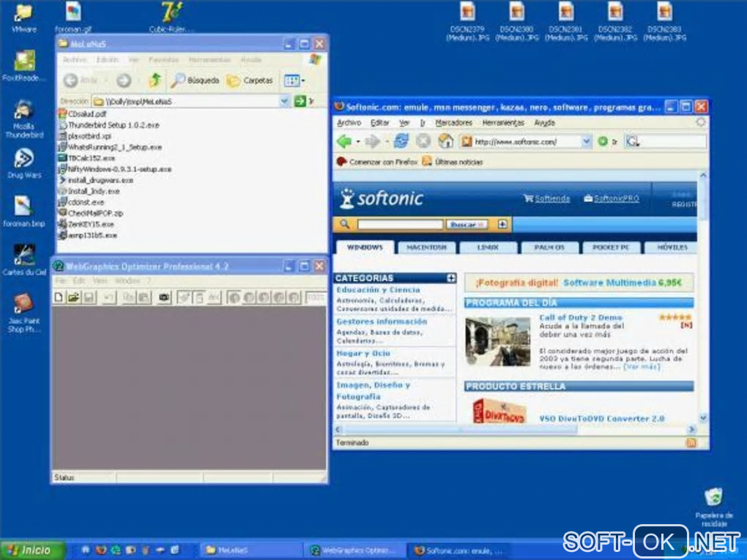Expand the CATEGORIAS plus icon

(450, 277)
